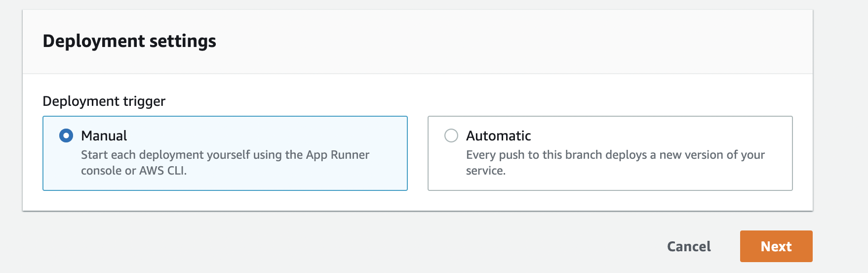
Task: Click the Manual option description text
Action: click(225, 163)
